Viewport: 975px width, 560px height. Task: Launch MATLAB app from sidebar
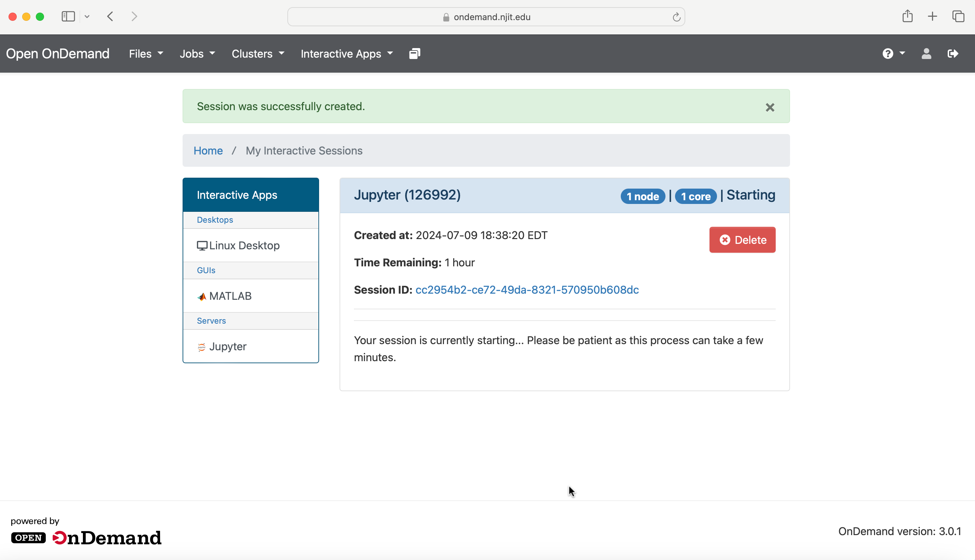coord(251,296)
